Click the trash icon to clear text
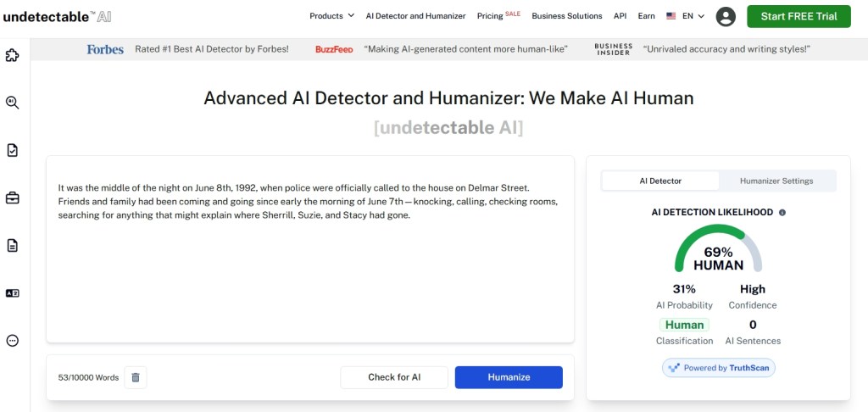868x412 pixels. coord(136,378)
